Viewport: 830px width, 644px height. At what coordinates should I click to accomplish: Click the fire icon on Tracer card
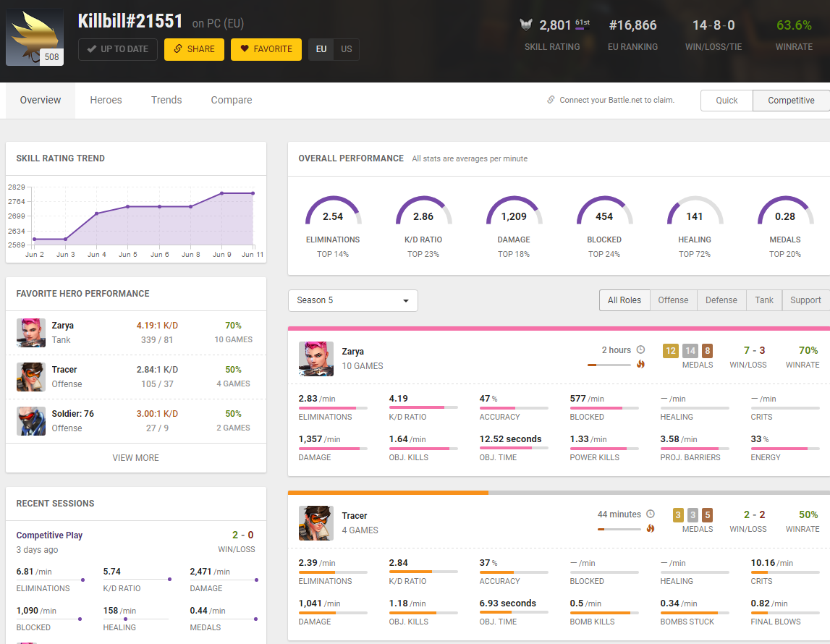coord(651,528)
